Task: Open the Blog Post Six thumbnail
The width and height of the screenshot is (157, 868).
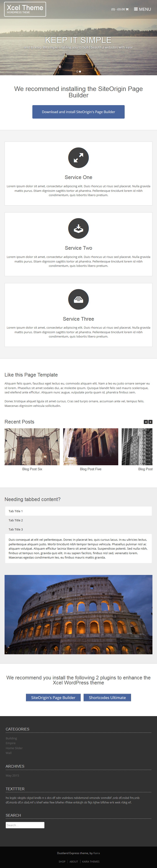Action: (x=32, y=447)
